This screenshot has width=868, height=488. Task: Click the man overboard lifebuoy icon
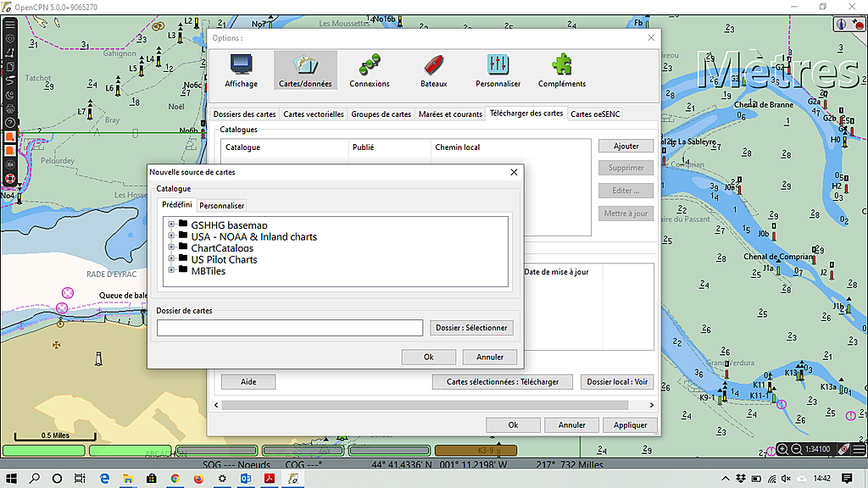(x=10, y=178)
